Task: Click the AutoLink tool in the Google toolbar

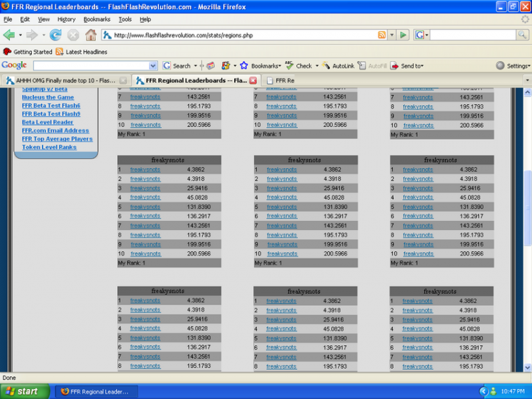Action: click(x=338, y=66)
